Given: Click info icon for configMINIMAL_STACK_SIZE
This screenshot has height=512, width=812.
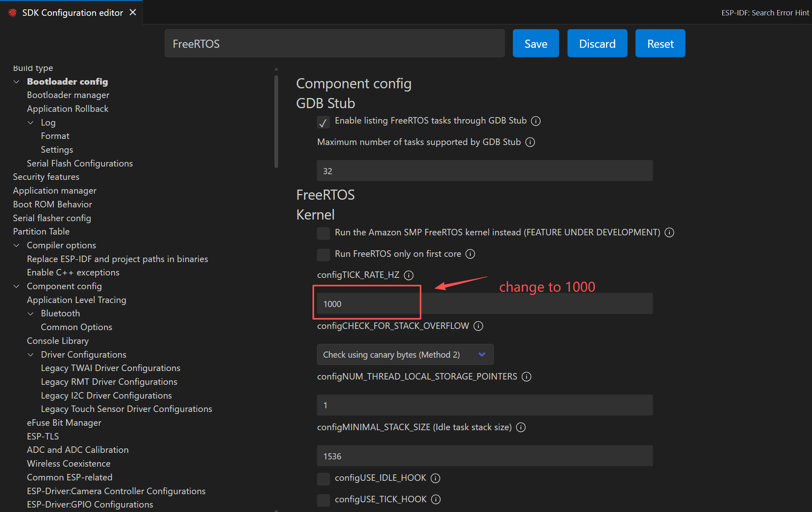Looking at the screenshot, I should 521,427.
